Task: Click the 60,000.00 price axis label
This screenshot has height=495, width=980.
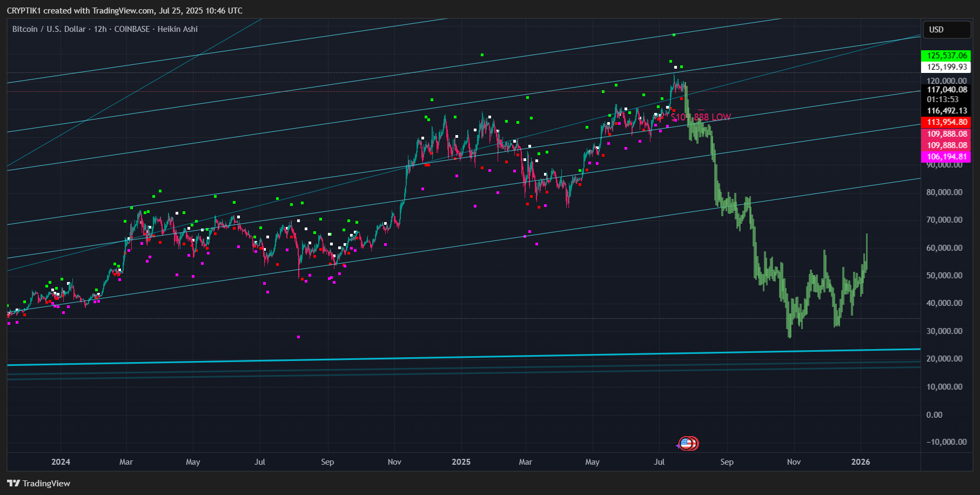Action: (x=944, y=248)
